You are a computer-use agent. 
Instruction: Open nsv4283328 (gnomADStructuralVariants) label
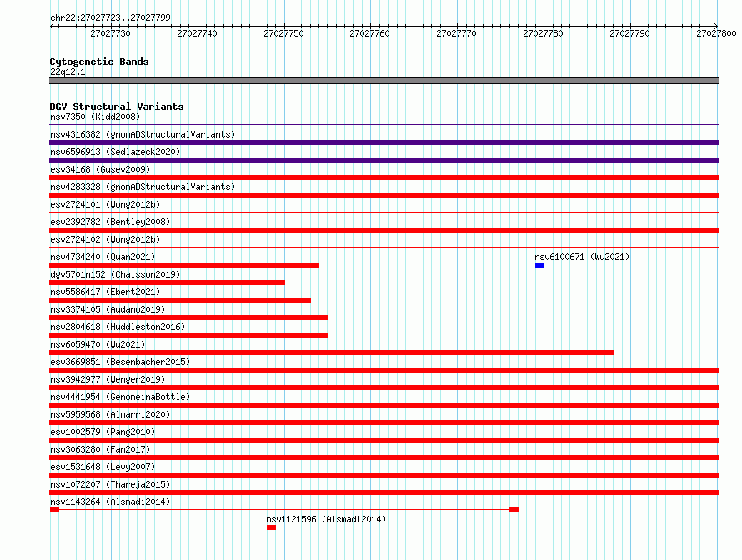[x=143, y=187]
